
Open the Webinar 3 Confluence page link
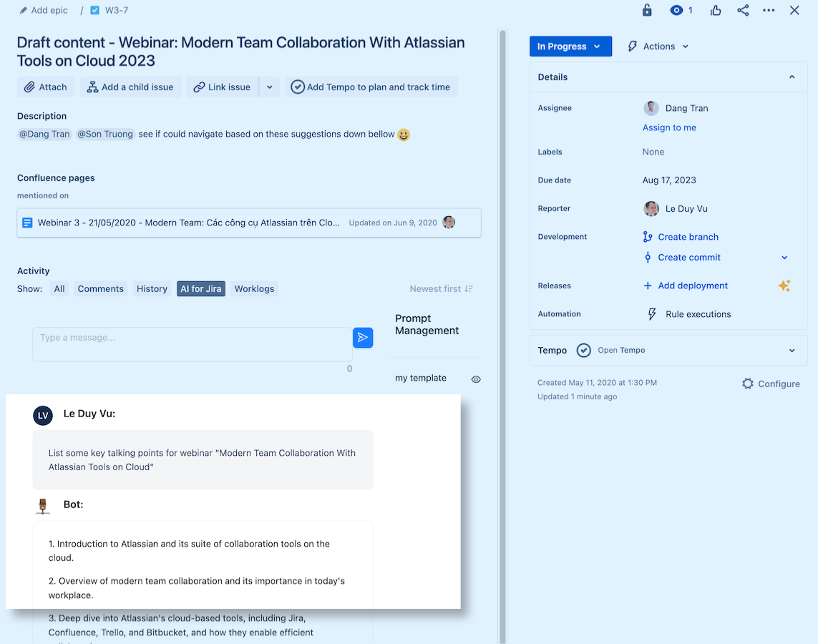(x=188, y=223)
